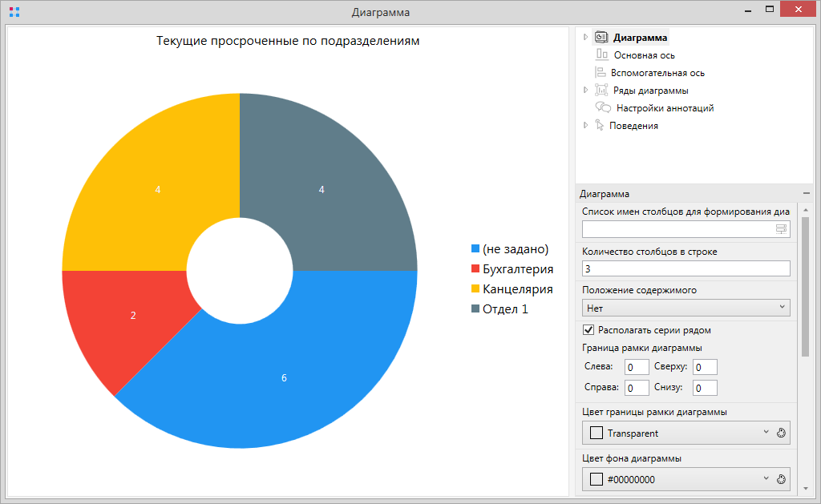
Task: Click the column names list editor icon
Action: [x=781, y=230]
